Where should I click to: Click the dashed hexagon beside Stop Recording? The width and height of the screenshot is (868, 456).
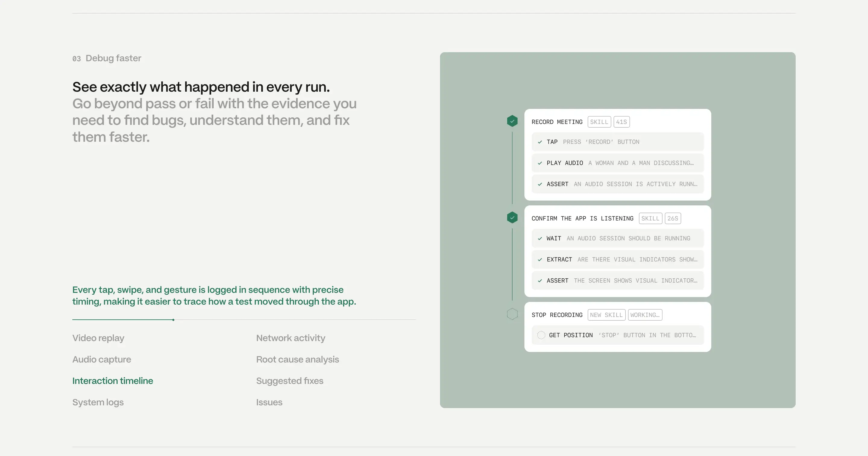pos(512,314)
